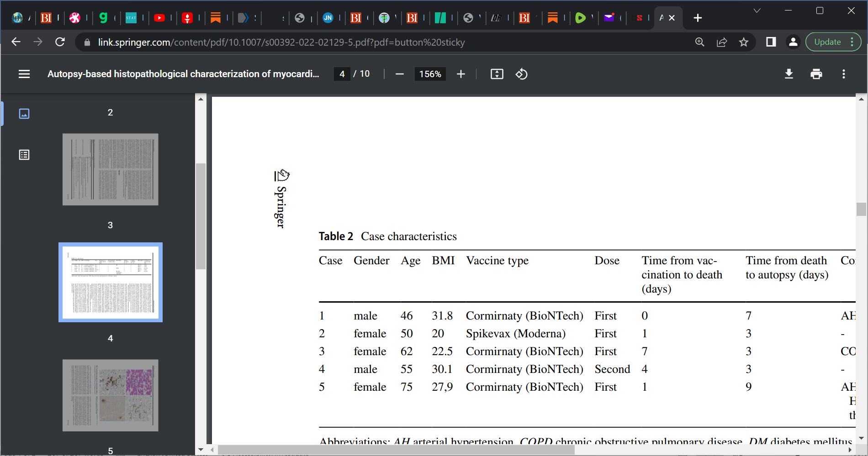Zoom out of the PDF with the minus button

coord(400,74)
